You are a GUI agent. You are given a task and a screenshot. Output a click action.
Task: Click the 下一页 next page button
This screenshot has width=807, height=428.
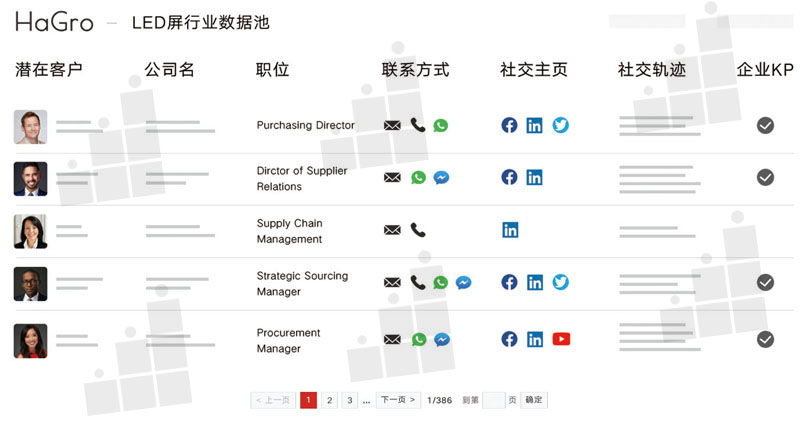[x=398, y=400]
